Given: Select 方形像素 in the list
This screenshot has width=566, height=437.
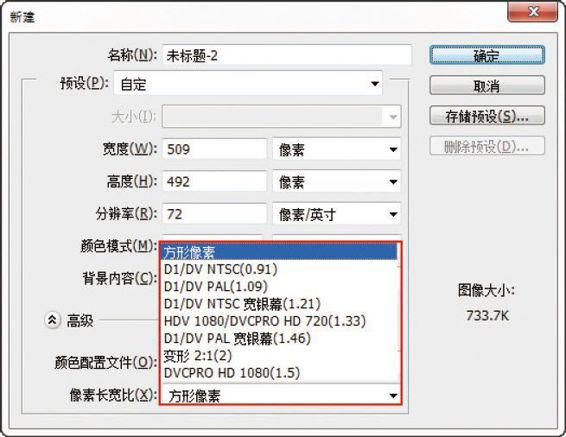Looking at the screenshot, I should click(279, 252).
